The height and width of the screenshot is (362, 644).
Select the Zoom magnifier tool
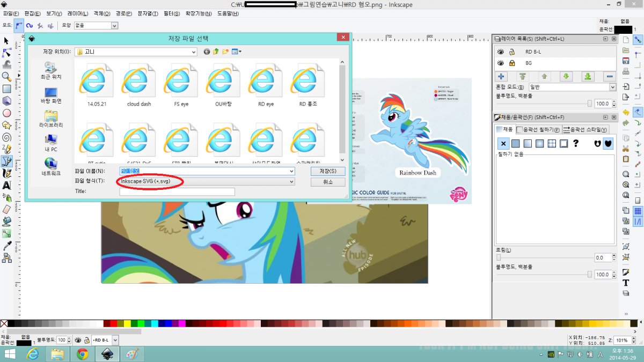(x=7, y=77)
